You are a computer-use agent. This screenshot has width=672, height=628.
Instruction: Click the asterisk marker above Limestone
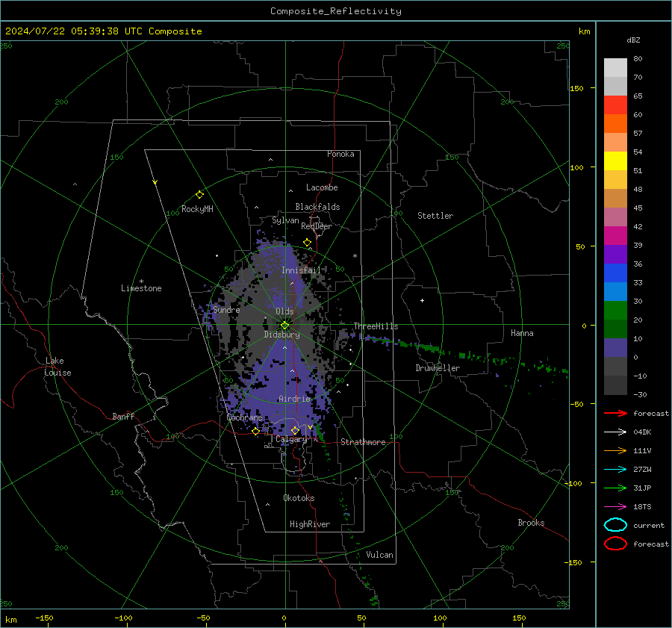tap(141, 282)
